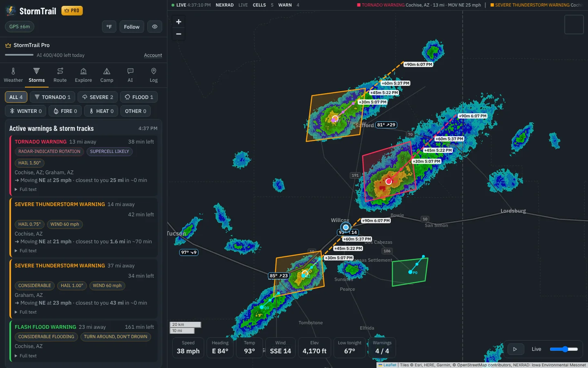The width and height of the screenshot is (588, 368).
Task: Open the Camp tab
Action: pyautogui.click(x=107, y=76)
